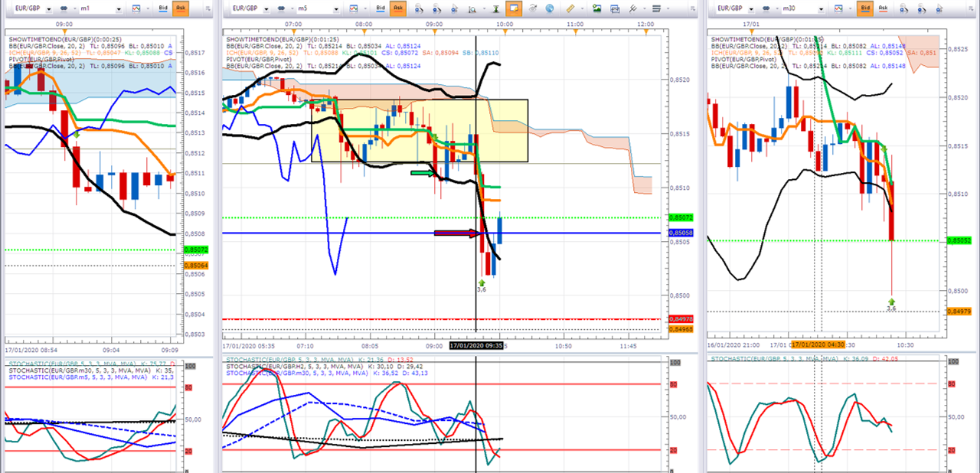Click the cursor zoom icon in the m30 toolbar
Viewport: 980px width, 473px height.
pos(939,8)
